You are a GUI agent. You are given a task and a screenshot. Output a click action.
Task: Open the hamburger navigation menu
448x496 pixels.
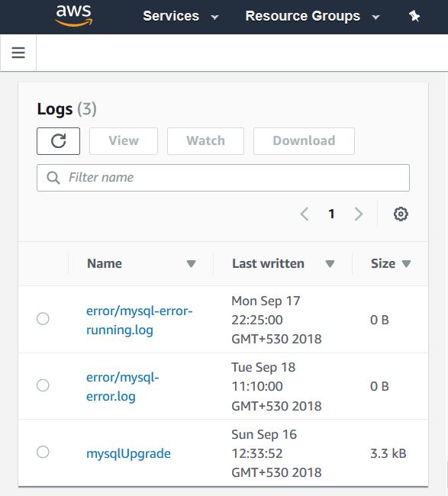18,53
